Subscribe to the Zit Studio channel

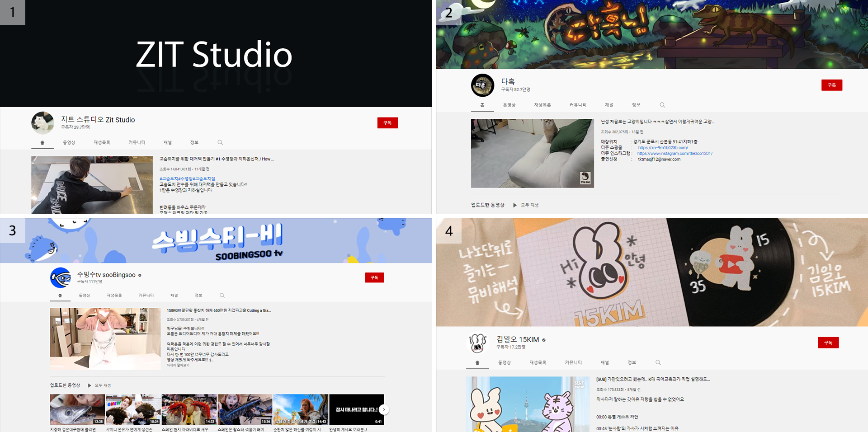click(x=387, y=123)
